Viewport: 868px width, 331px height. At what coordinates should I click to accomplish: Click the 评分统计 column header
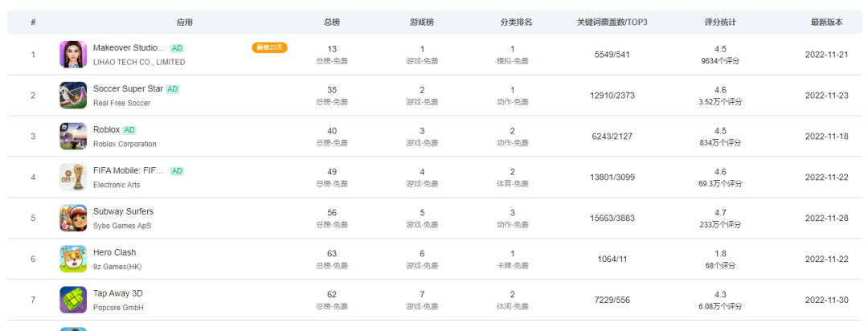[720, 22]
